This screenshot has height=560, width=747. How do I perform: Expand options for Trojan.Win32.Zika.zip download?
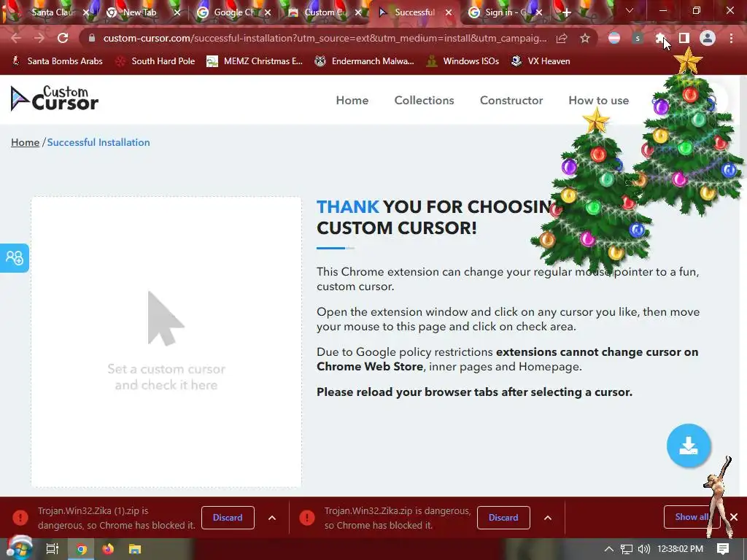point(548,518)
